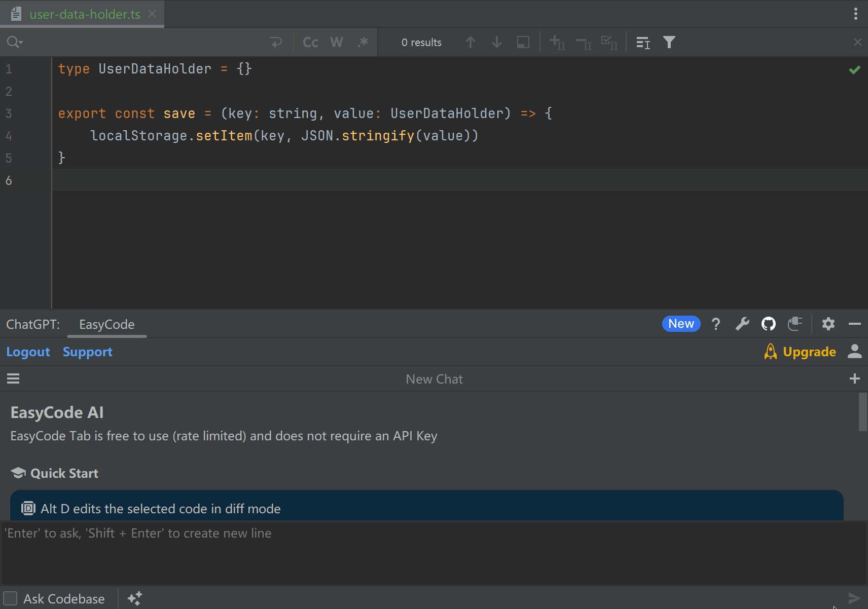The width and height of the screenshot is (868, 609).
Task: Enable the Ask Codebase checkbox
Action: pos(11,598)
